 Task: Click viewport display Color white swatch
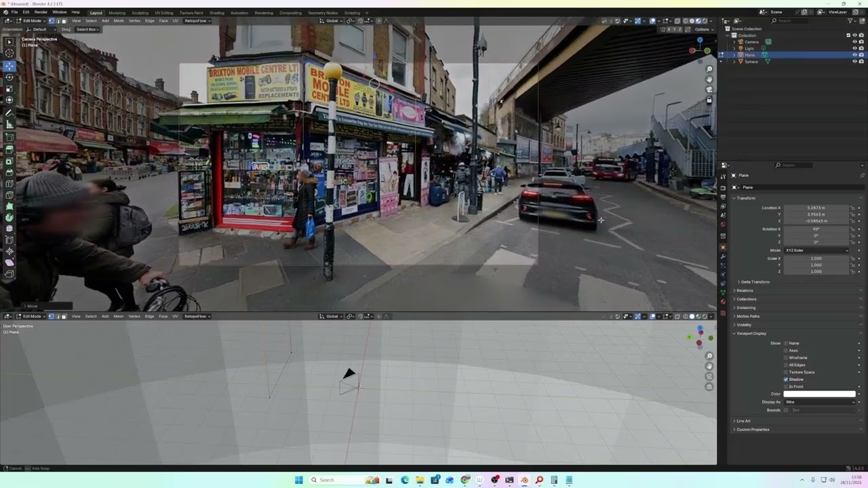point(820,394)
